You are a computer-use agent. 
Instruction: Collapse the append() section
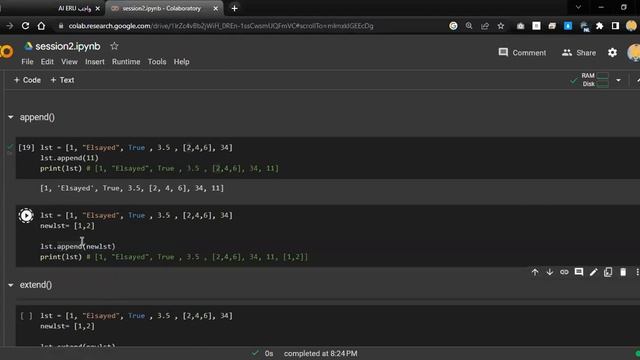tap(11, 117)
